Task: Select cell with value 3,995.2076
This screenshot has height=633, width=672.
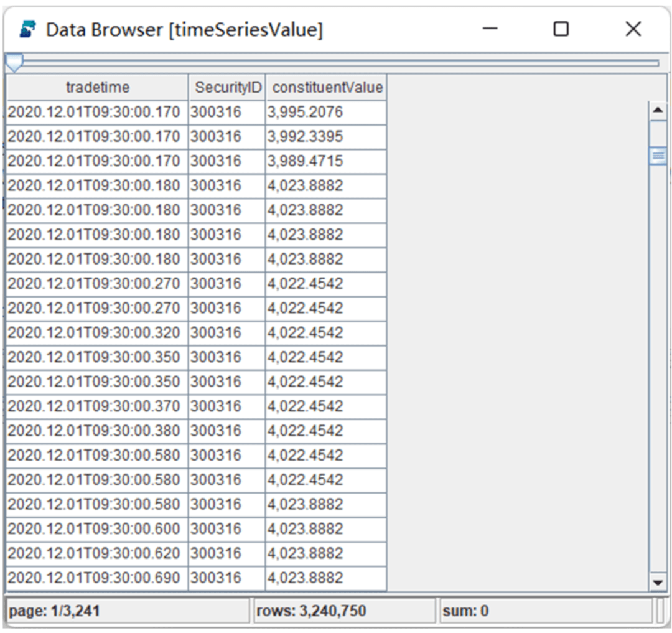Action: pyautogui.click(x=326, y=112)
